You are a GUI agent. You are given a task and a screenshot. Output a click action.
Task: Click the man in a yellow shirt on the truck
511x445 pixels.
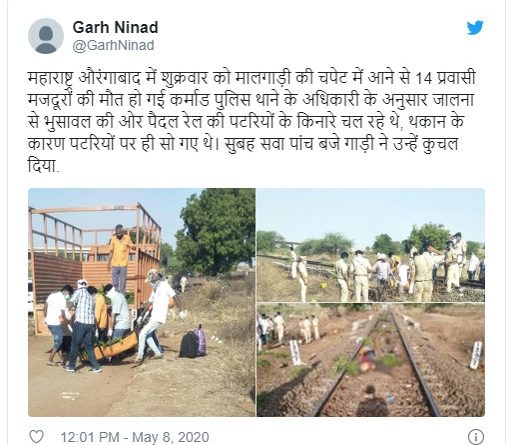click(x=119, y=258)
